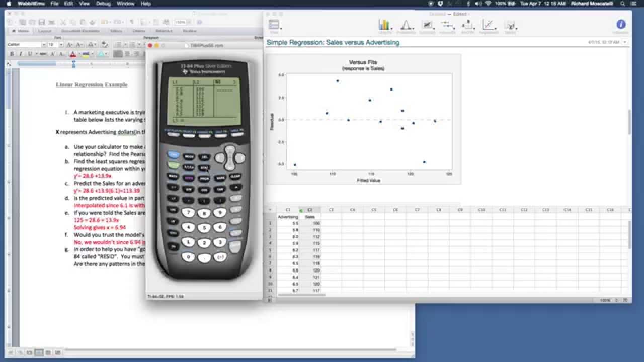This screenshot has height=362, width=644.
Task: Click the GRAPH key under calculator screen
Action: [x=237, y=134]
